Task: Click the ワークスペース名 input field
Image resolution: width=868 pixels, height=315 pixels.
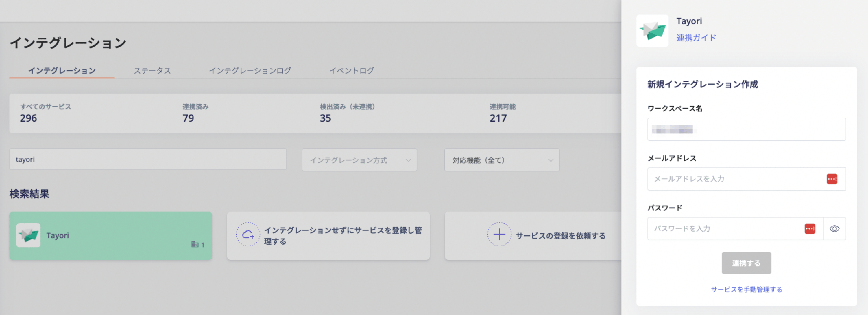Action: click(746, 129)
